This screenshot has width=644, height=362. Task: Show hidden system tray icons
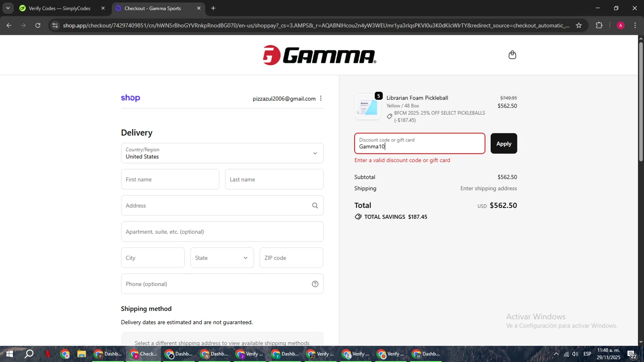[x=556, y=354]
